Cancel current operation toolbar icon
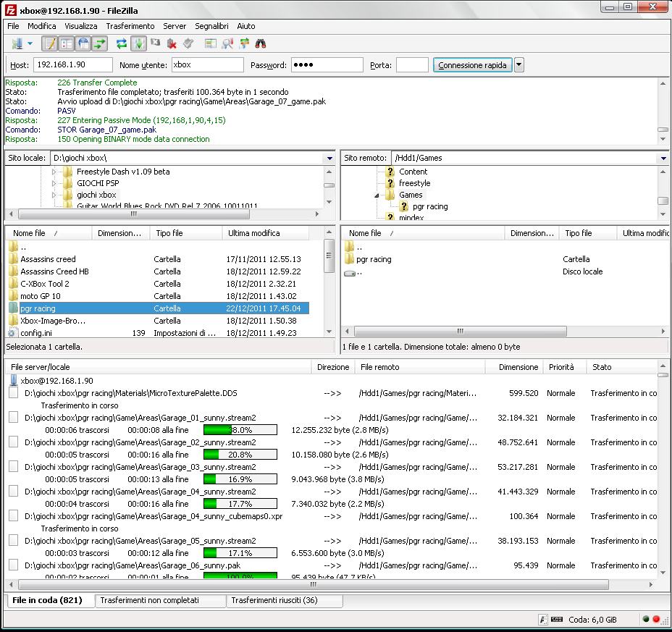The width and height of the screenshot is (672, 632). pos(155,43)
